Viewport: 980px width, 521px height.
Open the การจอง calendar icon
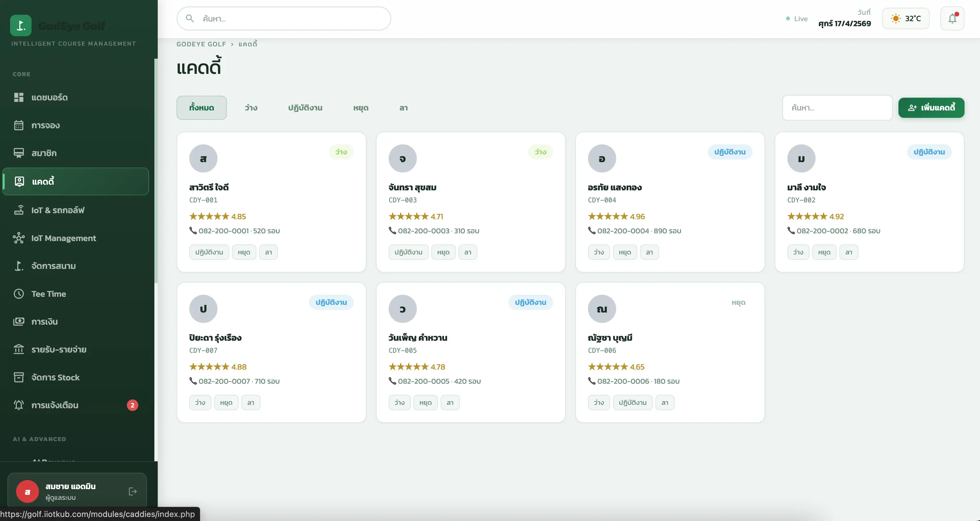click(19, 125)
